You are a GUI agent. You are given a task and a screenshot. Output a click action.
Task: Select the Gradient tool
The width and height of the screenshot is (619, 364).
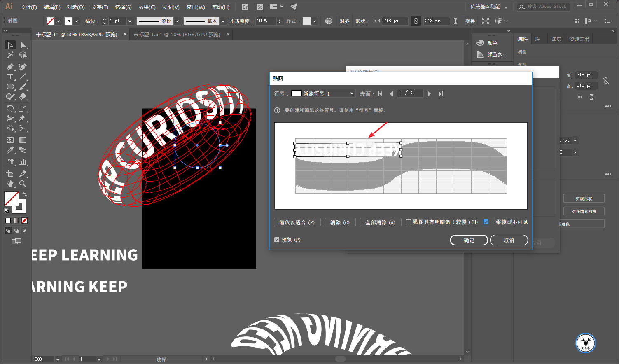(23, 140)
